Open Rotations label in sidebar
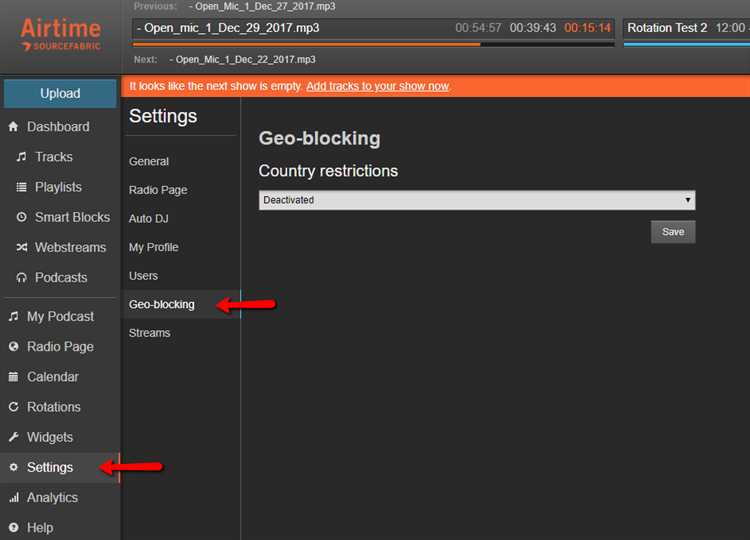This screenshot has width=750, height=540. [54, 407]
